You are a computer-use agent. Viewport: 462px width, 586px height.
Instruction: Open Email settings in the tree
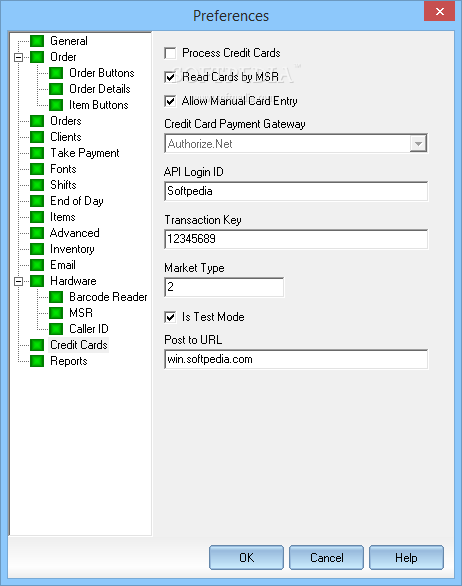coord(63,265)
